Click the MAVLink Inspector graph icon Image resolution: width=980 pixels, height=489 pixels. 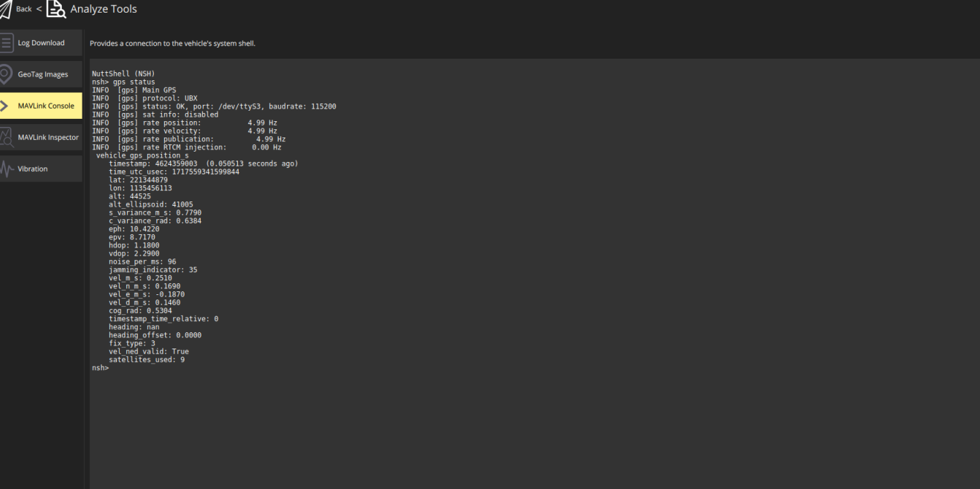click(x=6, y=137)
